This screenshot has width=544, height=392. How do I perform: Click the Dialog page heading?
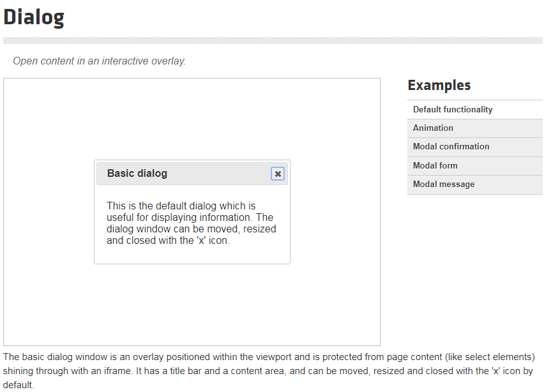[x=34, y=17]
